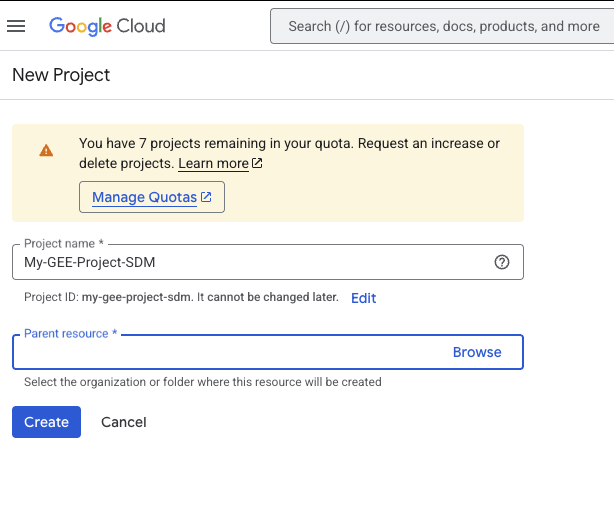Click the quota warning triangle icon

[x=46, y=150]
